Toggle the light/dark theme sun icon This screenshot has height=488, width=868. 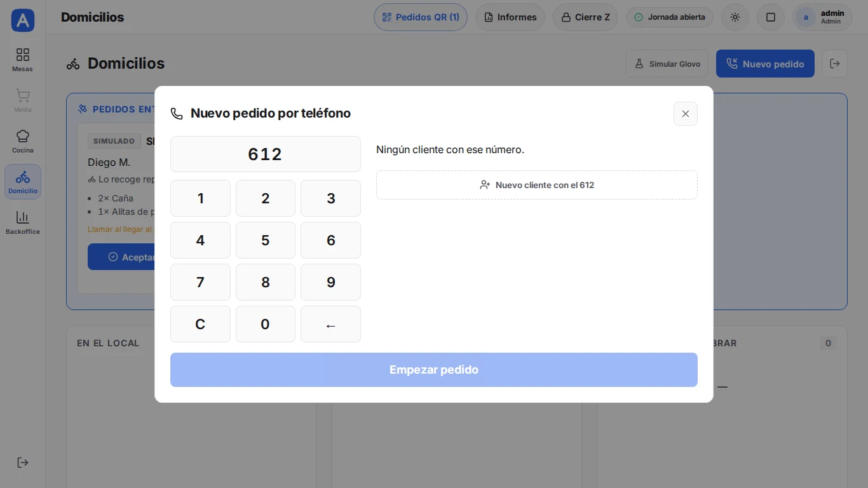click(x=735, y=17)
